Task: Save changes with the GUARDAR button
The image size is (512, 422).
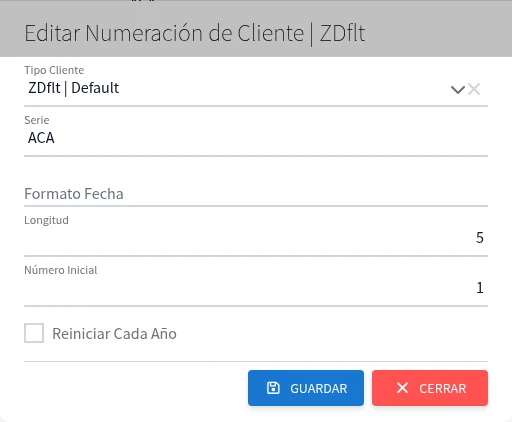Action: (x=306, y=388)
